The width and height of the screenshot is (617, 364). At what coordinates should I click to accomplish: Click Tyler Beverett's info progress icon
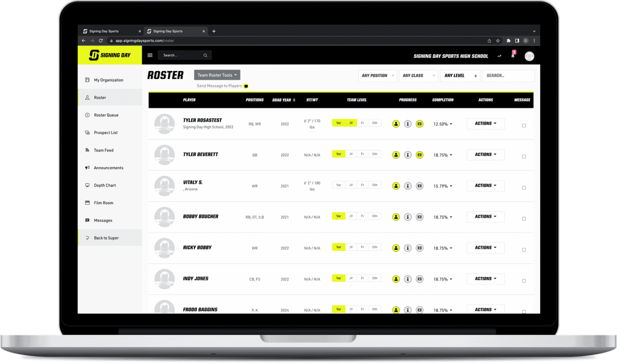click(x=407, y=155)
